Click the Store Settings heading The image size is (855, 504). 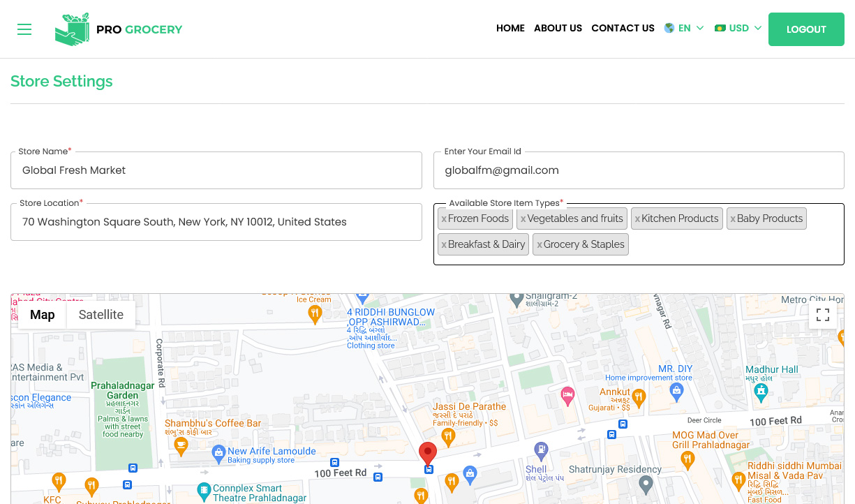click(61, 81)
